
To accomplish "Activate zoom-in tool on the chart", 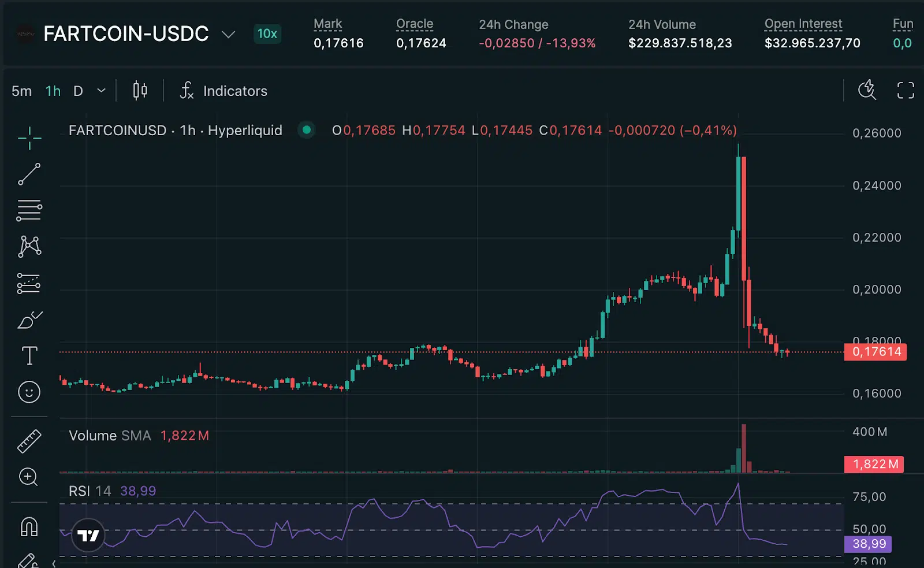I will 28,477.
